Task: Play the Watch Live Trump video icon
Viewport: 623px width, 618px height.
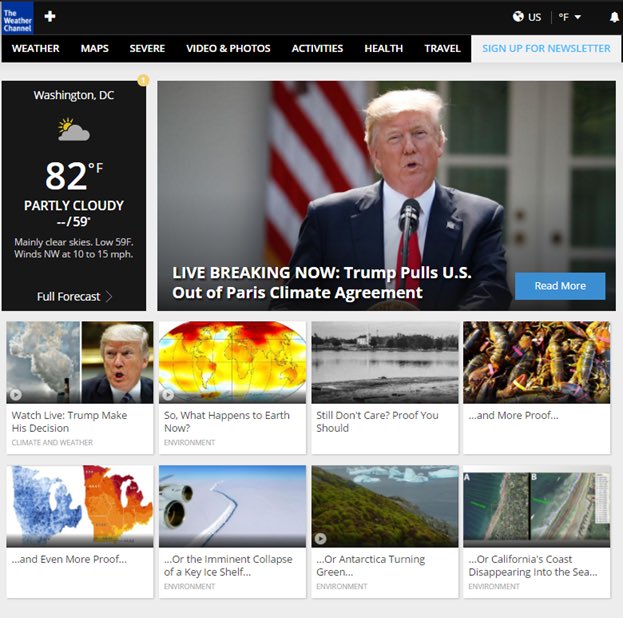Action: [15, 395]
